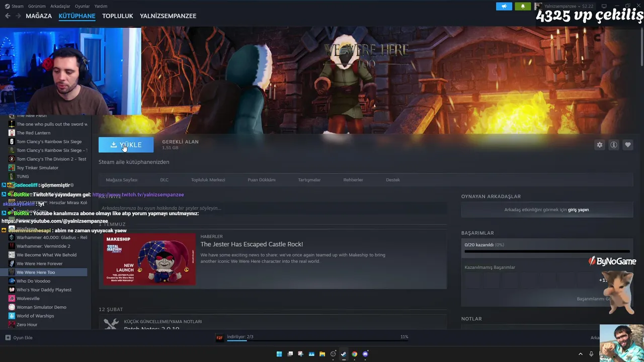Open the Rehberler link
644x362 pixels.
[x=353, y=180]
